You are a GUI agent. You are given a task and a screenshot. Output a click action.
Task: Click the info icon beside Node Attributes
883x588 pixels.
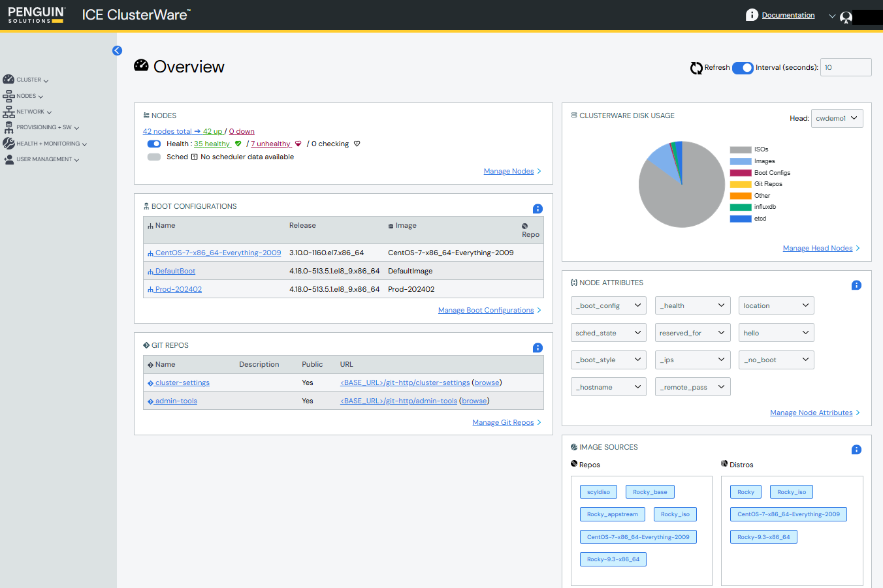click(x=856, y=285)
